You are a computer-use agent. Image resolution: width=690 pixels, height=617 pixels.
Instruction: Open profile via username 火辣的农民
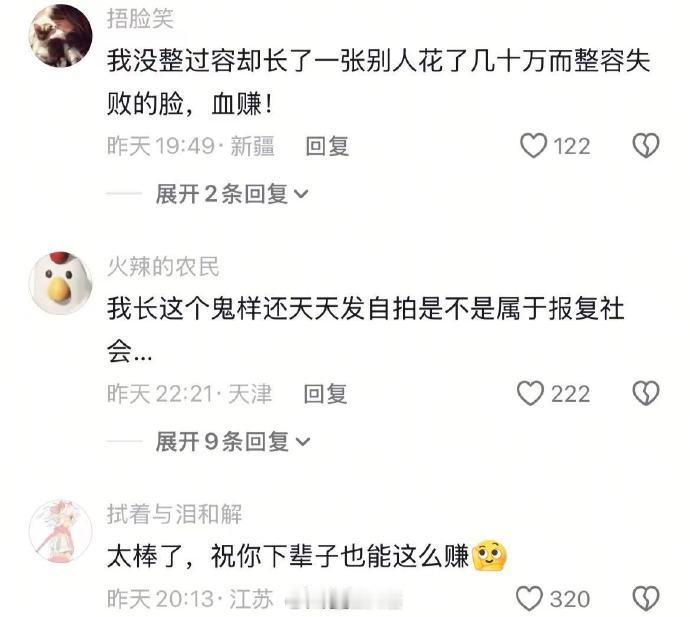point(163,267)
